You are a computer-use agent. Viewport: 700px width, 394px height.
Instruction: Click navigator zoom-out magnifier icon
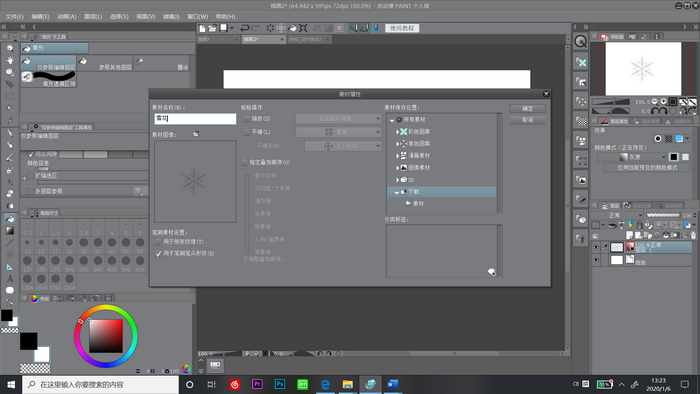coord(654,102)
